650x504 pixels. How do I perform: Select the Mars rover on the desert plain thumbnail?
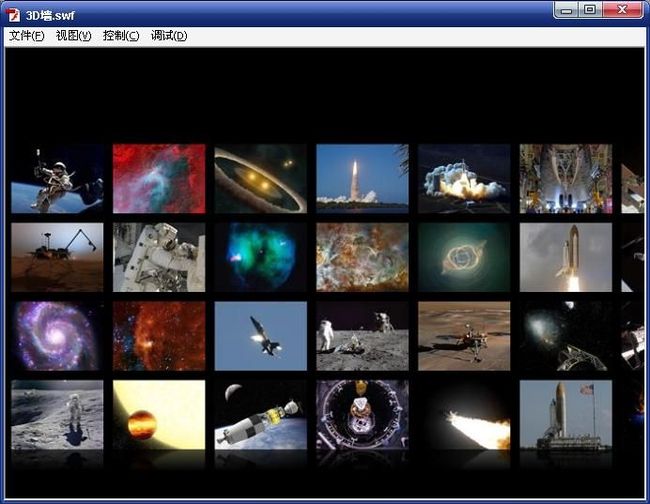tap(464, 336)
